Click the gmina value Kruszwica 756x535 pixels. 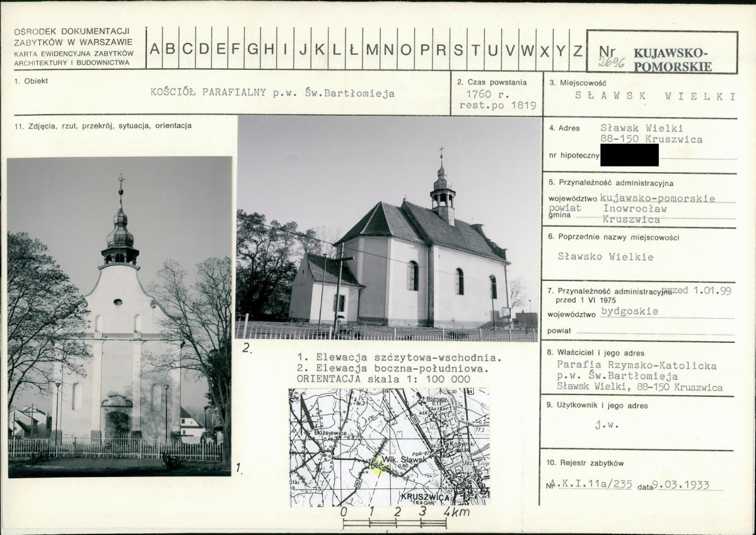click(x=631, y=219)
